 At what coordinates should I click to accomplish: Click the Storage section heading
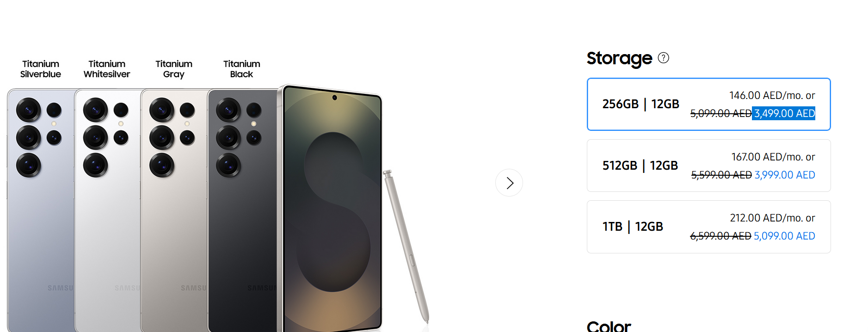click(619, 58)
